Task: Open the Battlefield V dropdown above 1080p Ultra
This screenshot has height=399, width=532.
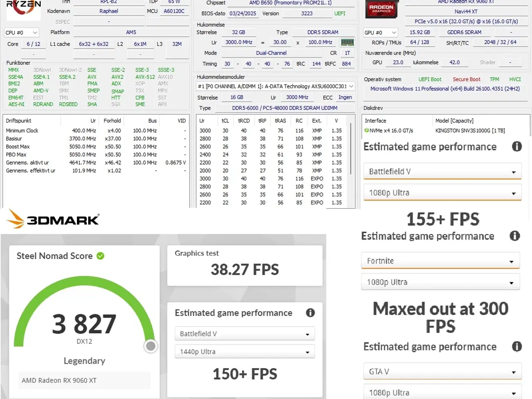Action: pyautogui.click(x=442, y=171)
